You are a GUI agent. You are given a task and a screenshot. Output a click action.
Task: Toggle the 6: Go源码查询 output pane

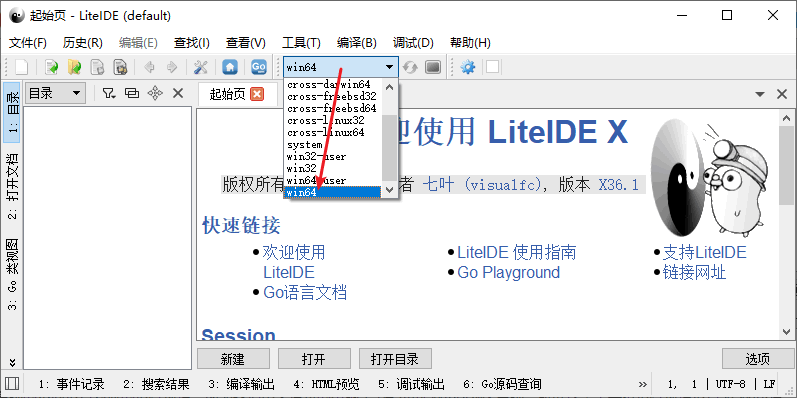(x=502, y=384)
